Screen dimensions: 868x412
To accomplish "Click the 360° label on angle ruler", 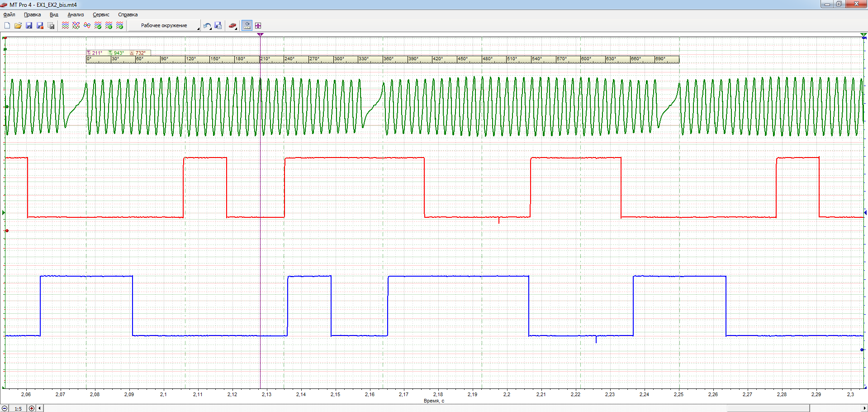I will (x=389, y=59).
